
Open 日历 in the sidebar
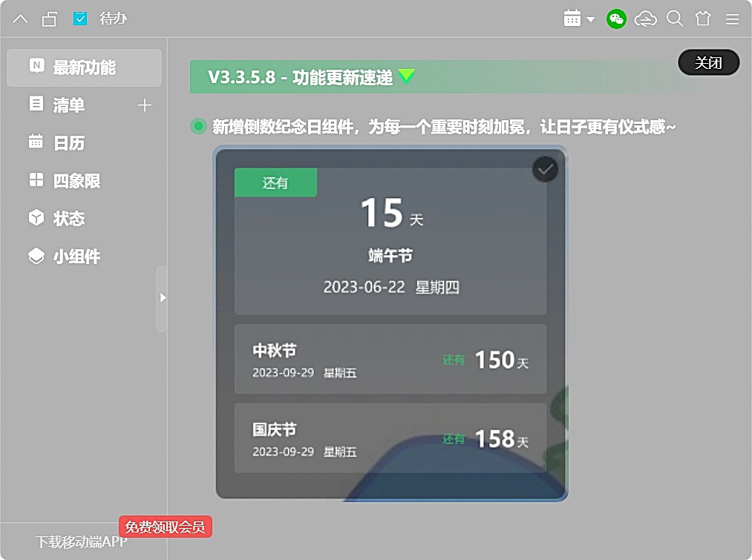(x=68, y=143)
